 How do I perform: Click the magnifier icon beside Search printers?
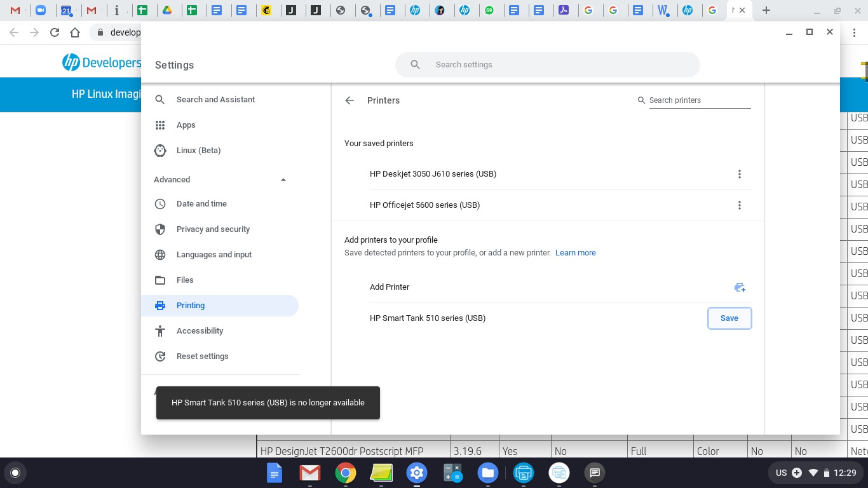[641, 100]
